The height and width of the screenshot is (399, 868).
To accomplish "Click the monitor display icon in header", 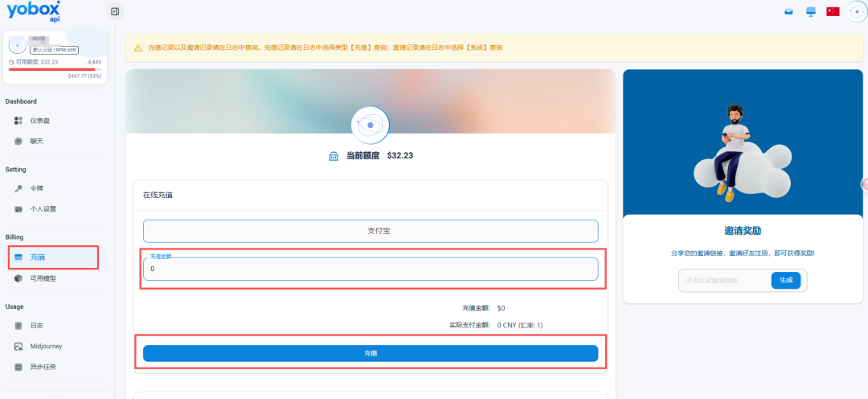I will [811, 11].
